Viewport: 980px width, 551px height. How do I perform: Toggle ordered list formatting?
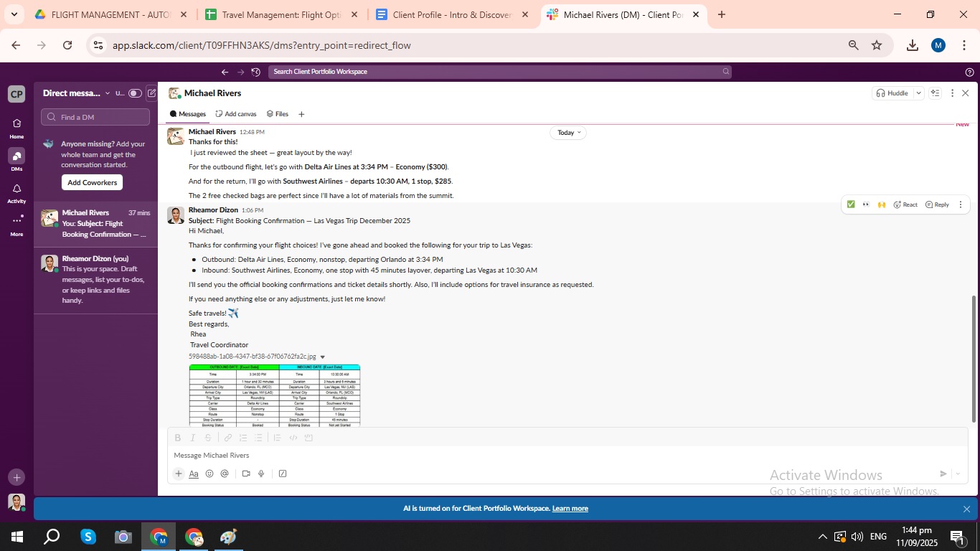point(243,438)
